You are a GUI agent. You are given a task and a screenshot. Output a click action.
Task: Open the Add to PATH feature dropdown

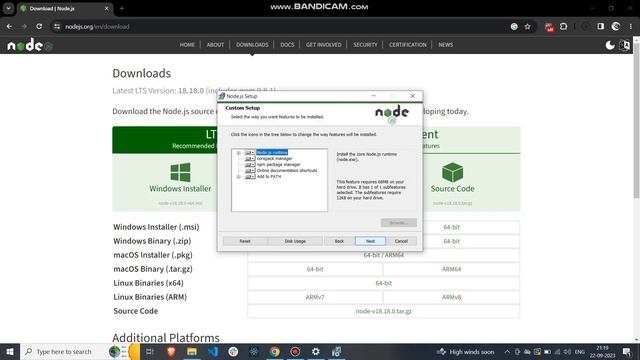[250, 177]
